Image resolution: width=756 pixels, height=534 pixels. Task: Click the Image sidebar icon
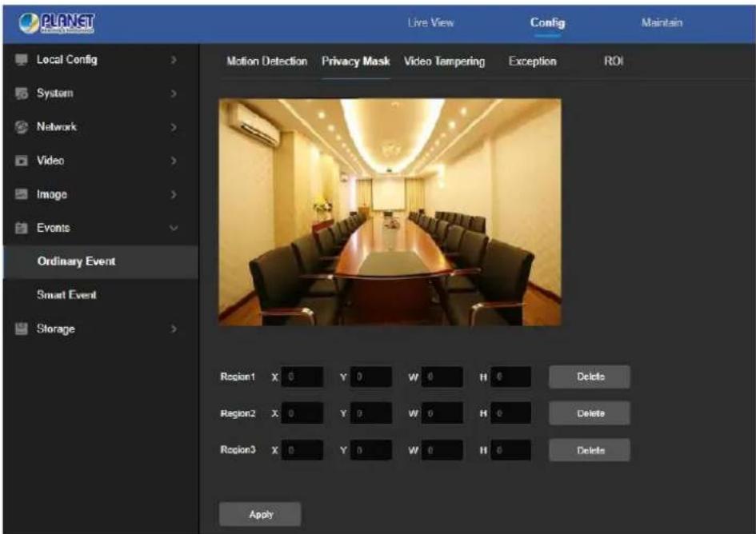pos(22,194)
